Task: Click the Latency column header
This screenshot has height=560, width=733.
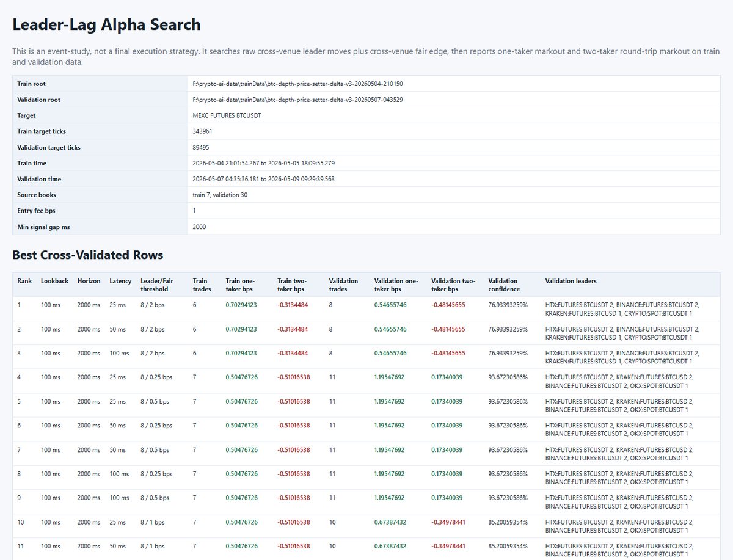Action: (120, 281)
